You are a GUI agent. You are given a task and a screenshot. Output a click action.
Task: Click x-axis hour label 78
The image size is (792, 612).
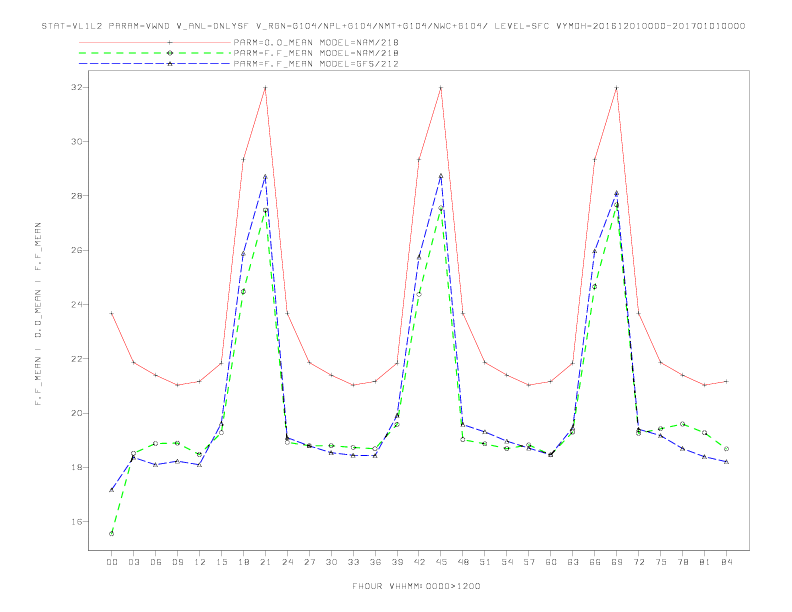click(x=683, y=562)
